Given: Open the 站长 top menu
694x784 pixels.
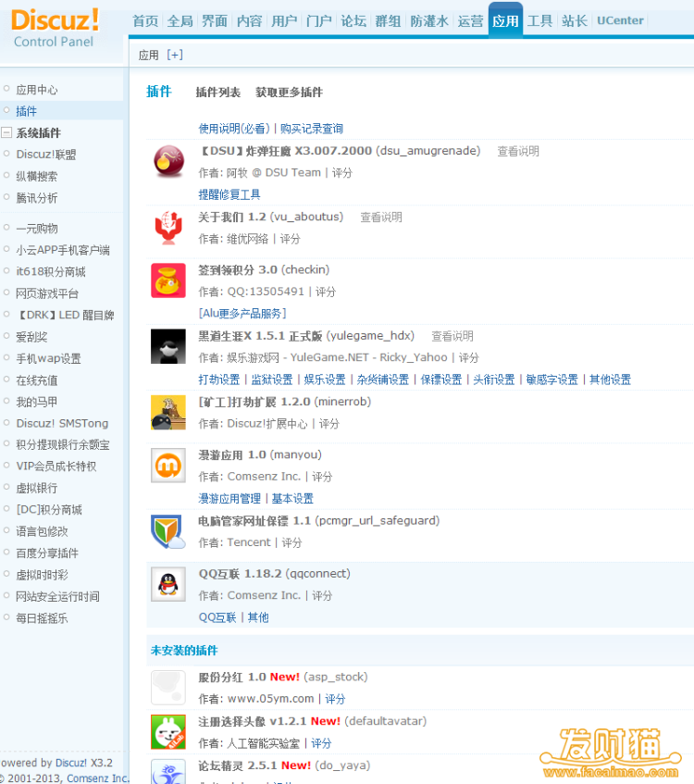Looking at the screenshot, I should (x=575, y=21).
